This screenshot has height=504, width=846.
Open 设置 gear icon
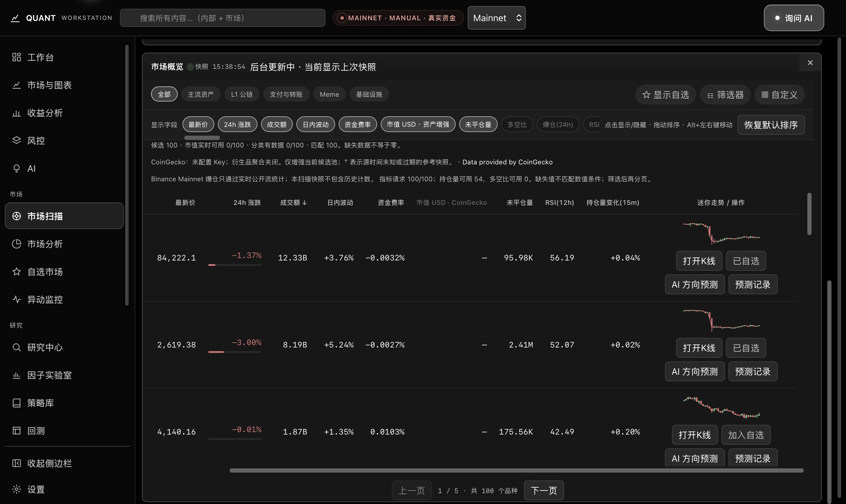pyautogui.click(x=16, y=489)
